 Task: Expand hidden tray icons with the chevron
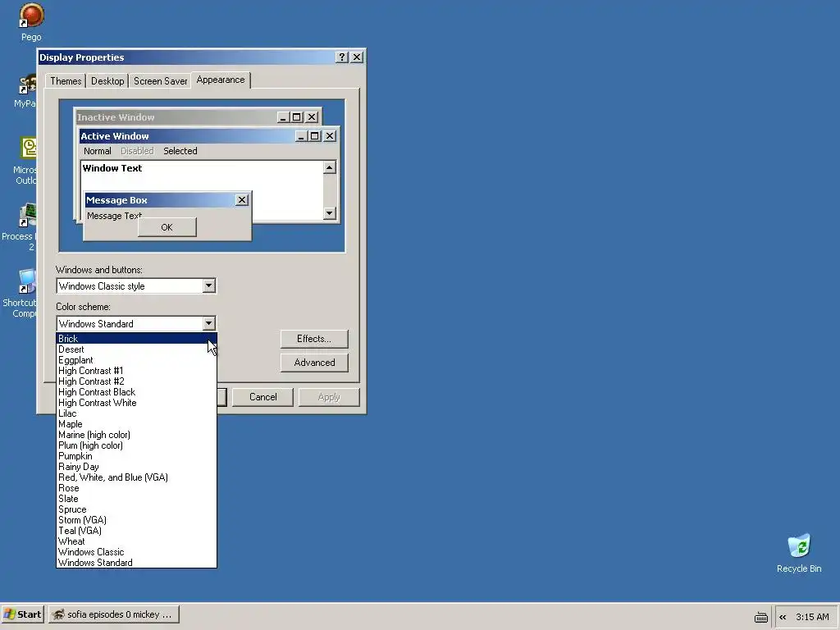(783, 617)
